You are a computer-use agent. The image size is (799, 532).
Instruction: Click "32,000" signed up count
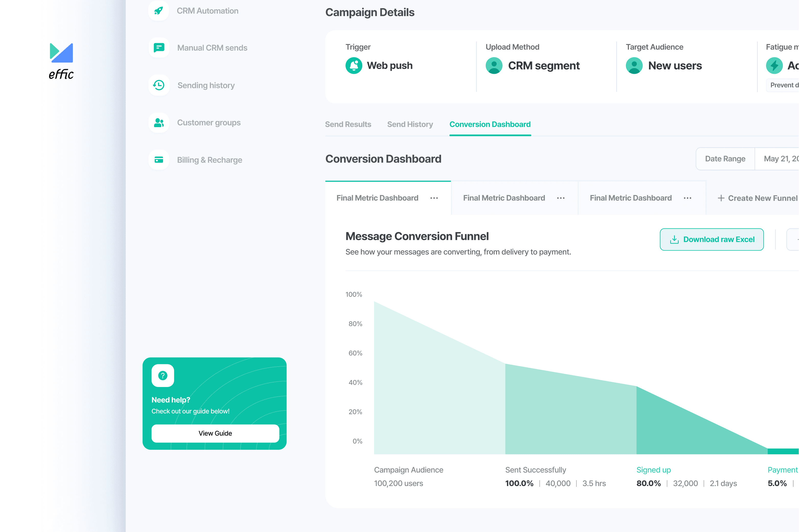tap(685, 483)
